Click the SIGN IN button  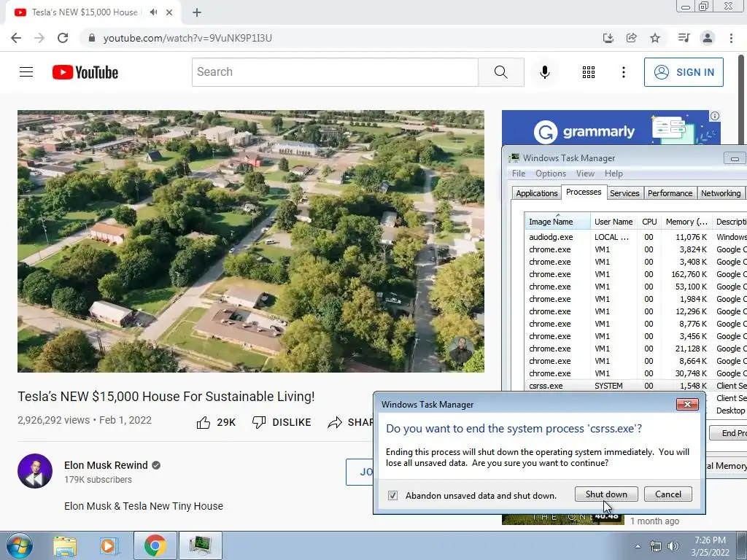684,72
